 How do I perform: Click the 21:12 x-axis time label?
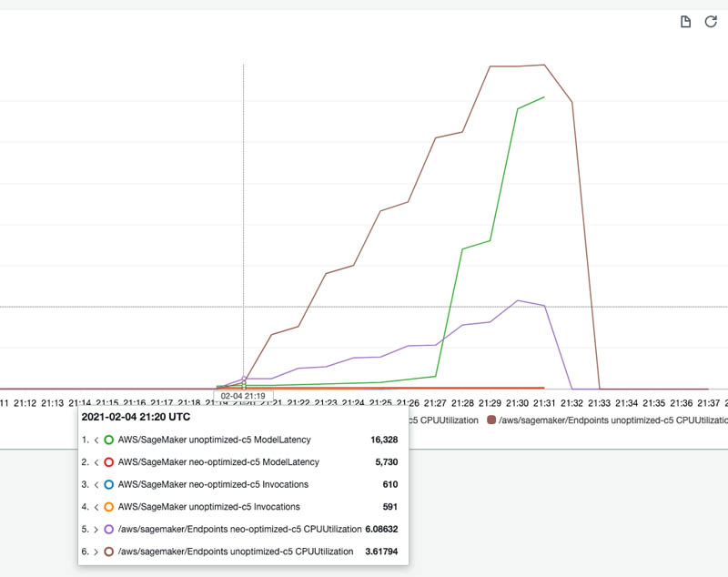pyautogui.click(x=25, y=403)
